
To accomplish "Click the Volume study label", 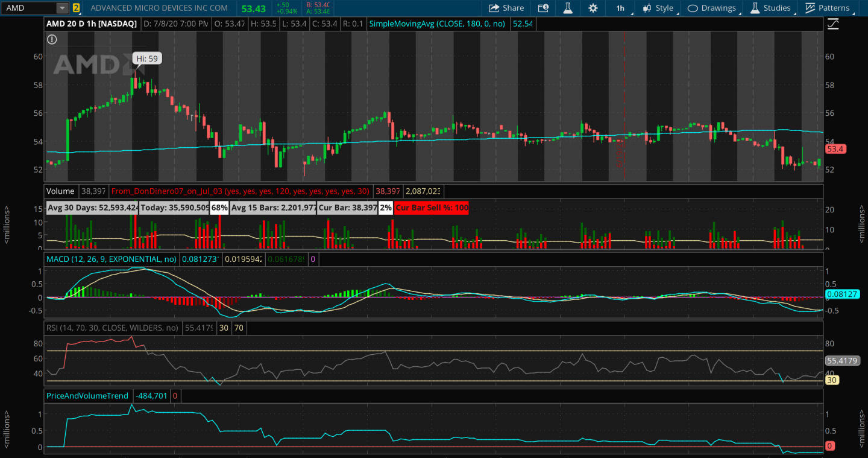I will click(x=60, y=191).
